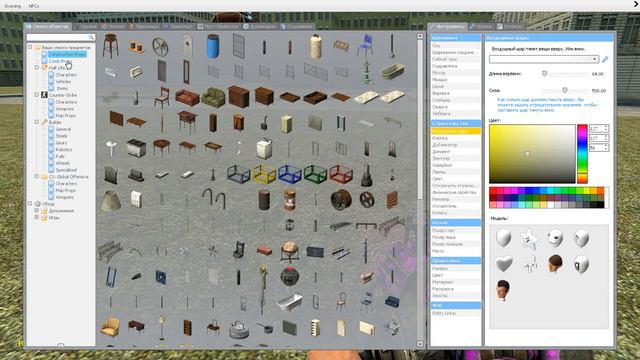Switch to the Опции tab
Screen dimensions: 640x360
click(x=481, y=27)
